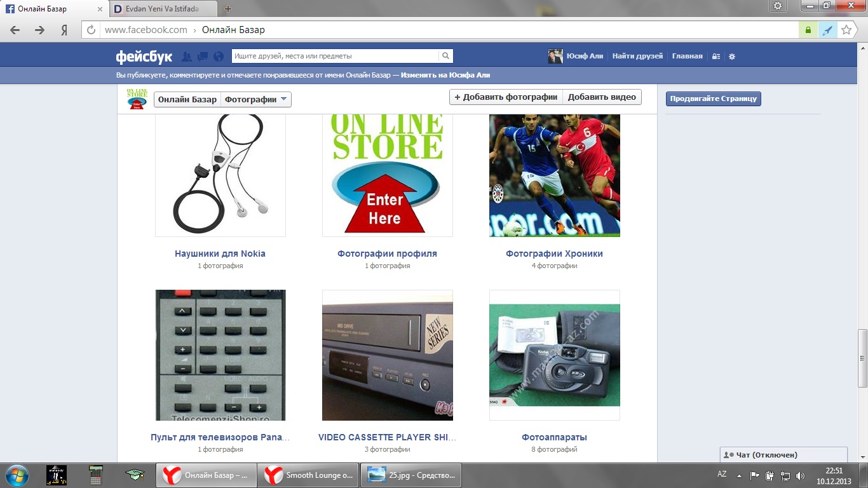Screen dimensions: 868x488
Task: Open the calculator icon in taskbar
Action: point(96,475)
